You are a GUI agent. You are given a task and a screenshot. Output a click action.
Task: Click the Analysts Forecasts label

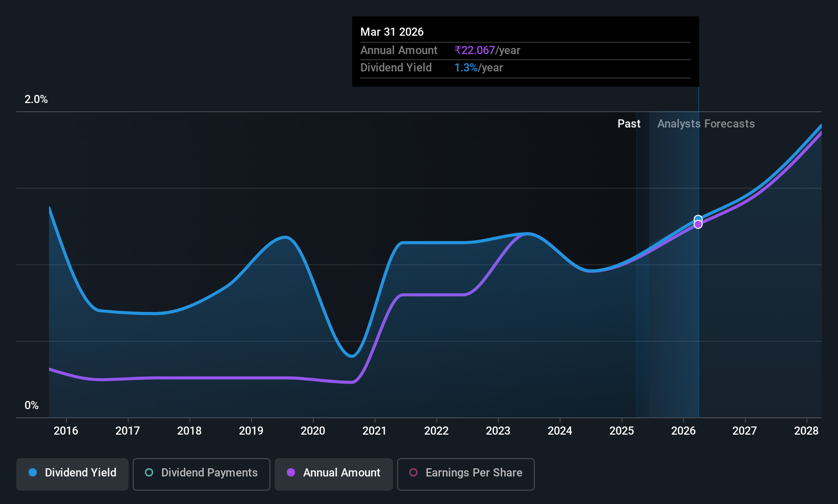[706, 123]
